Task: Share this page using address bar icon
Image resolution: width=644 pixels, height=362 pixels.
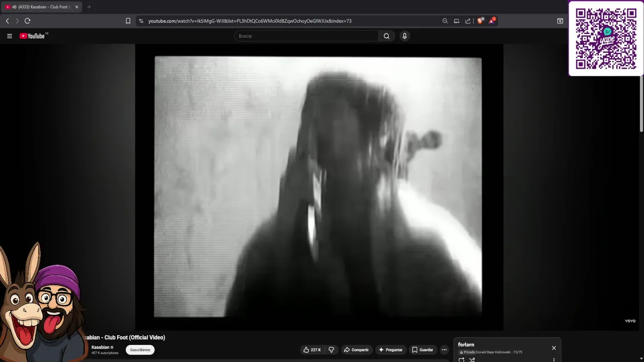Action: click(468, 21)
